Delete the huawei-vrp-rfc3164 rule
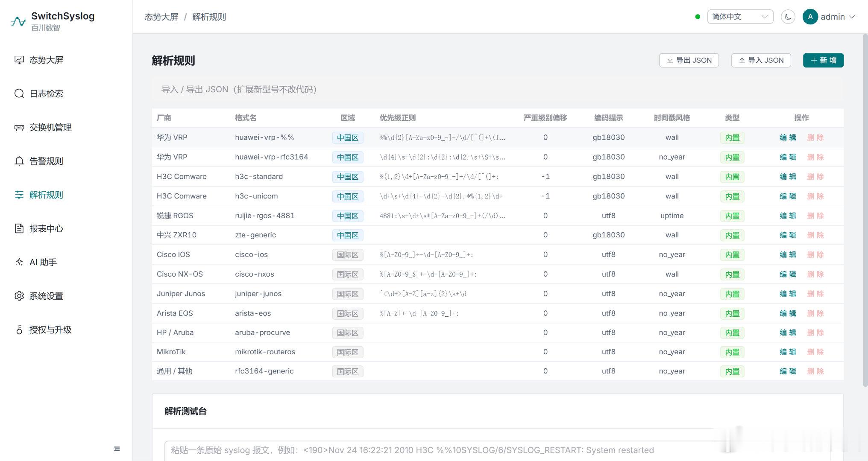The width and height of the screenshot is (868, 461). coord(815,157)
